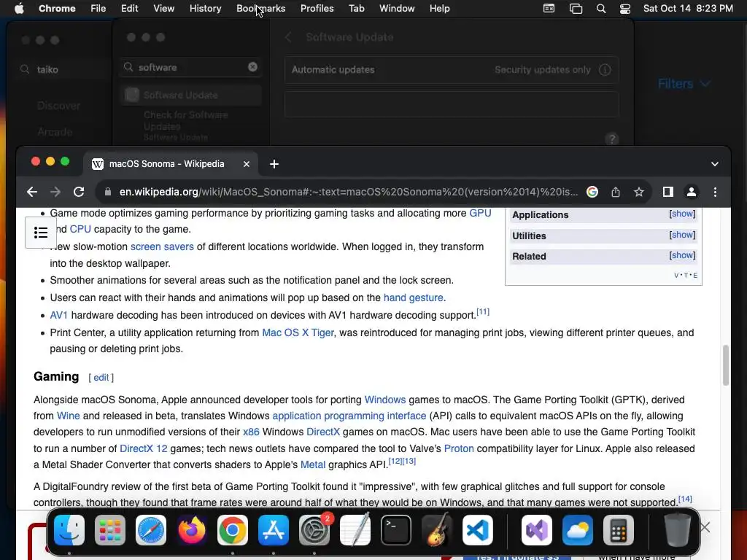747x560 pixels.
Task: Open the Tab menu
Action: click(x=356, y=9)
